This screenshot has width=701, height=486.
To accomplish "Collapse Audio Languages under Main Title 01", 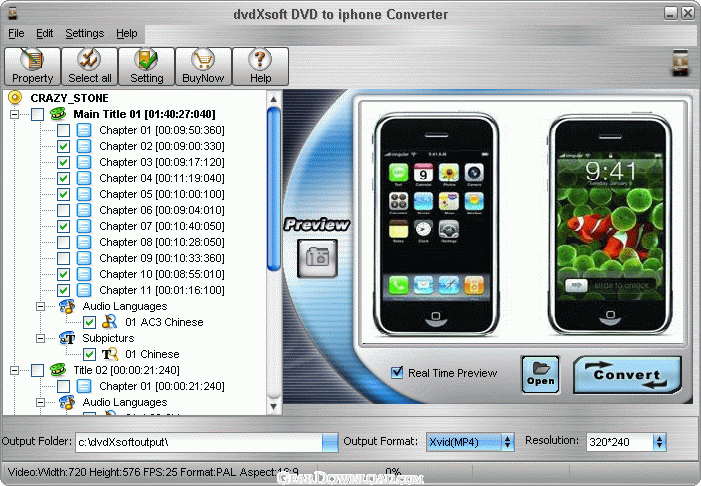I will (x=40, y=306).
